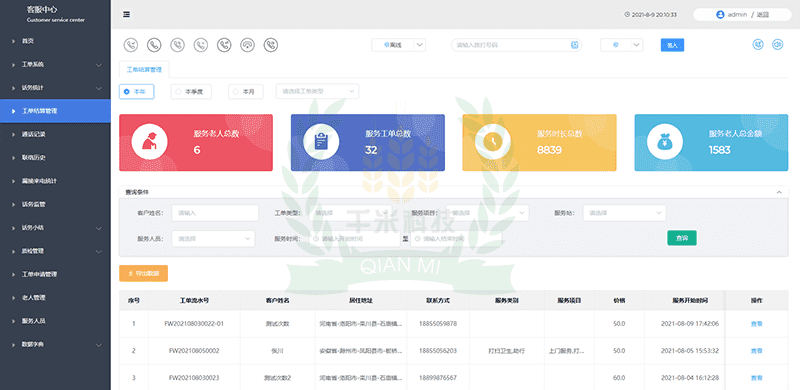The width and height of the screenshot is (800, 390).
Task: Expand the 数据字典 sidebar submenu chevron
Action: tap(98, 345)
